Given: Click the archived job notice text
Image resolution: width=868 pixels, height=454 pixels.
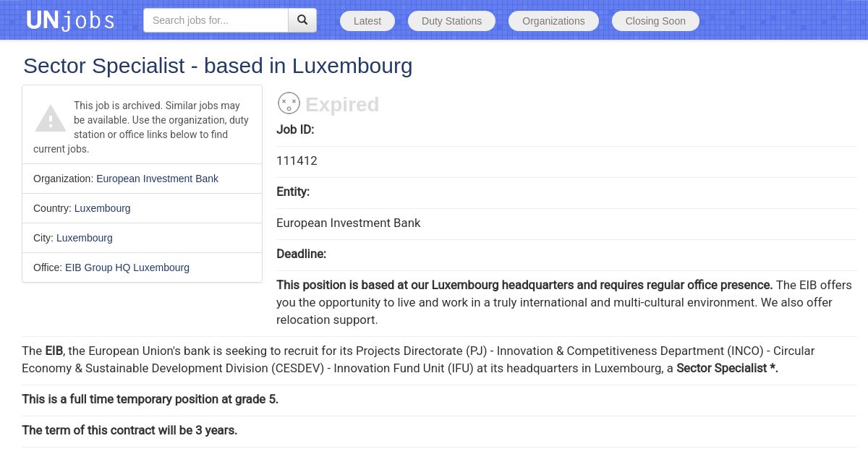Looking at the screenshot, I should (x=142, y=127).
